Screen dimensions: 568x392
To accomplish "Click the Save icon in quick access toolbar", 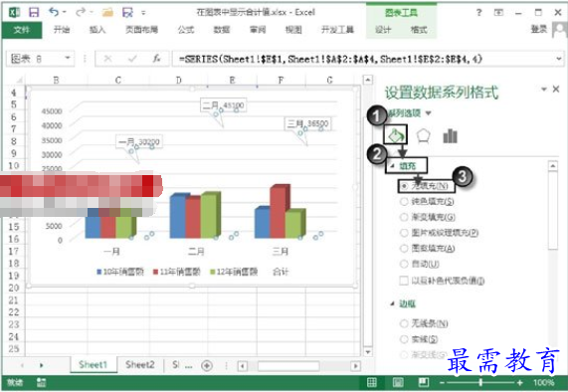I will (x=34, y=12).
